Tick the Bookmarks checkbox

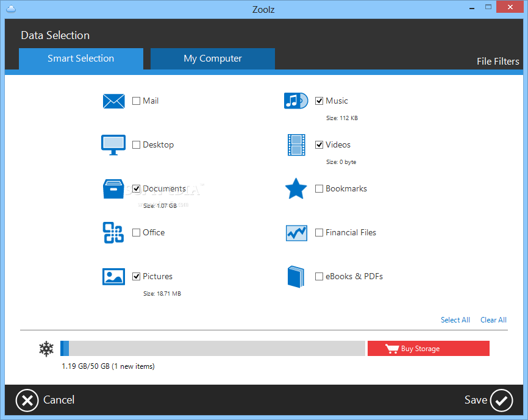click(x=319, y=189)
